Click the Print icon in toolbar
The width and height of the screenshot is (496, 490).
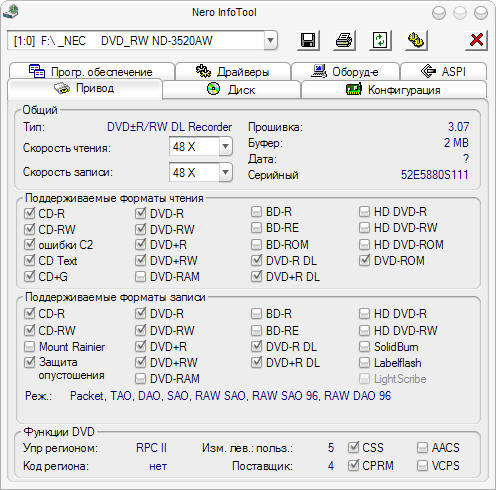point(344,41)
